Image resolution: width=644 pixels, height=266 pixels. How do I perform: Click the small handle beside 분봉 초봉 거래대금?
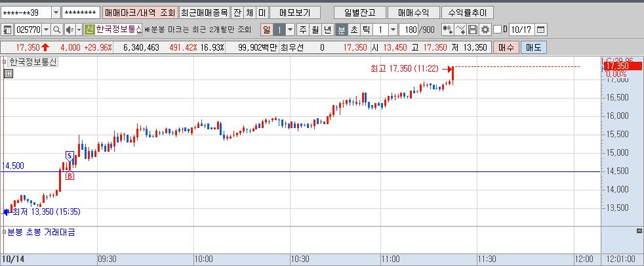tap(5, 233)
